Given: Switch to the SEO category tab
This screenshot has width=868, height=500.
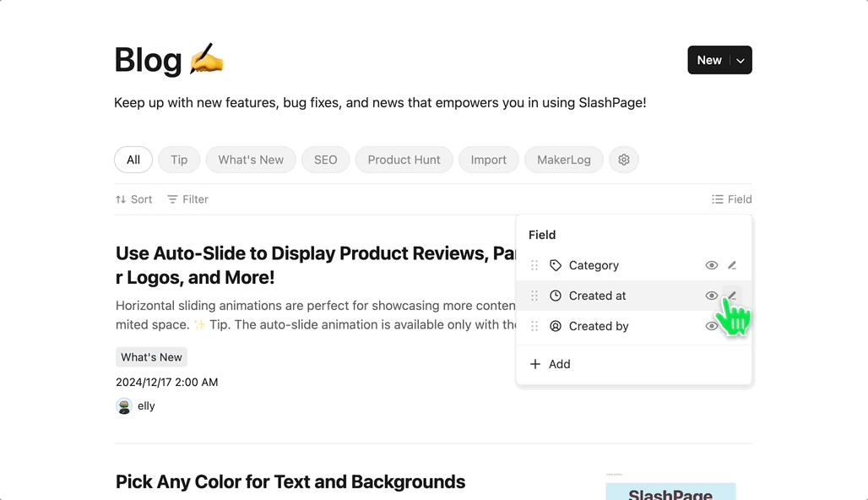Looking at the screenshot, I should pos(326,160).
